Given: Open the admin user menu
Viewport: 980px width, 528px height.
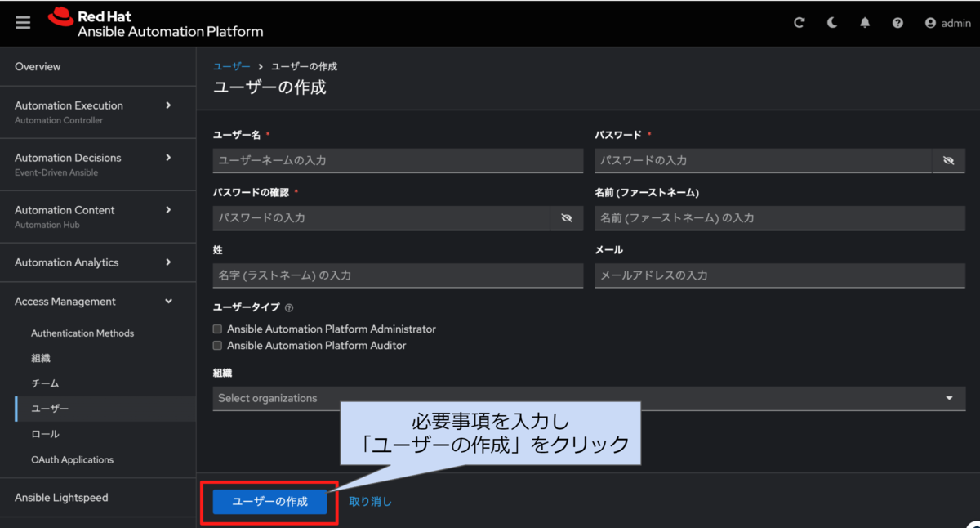Looking at the screenshot, I should [947, 23].
